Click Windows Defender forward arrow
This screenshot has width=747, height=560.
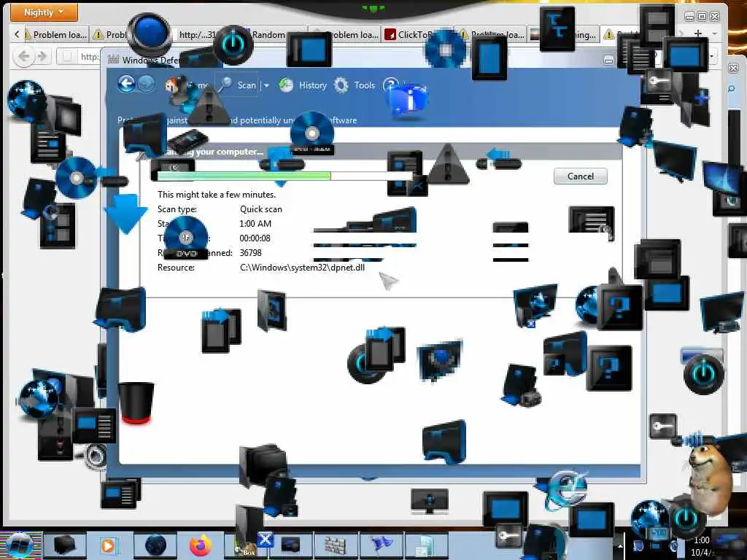click(x=146, y=85)
